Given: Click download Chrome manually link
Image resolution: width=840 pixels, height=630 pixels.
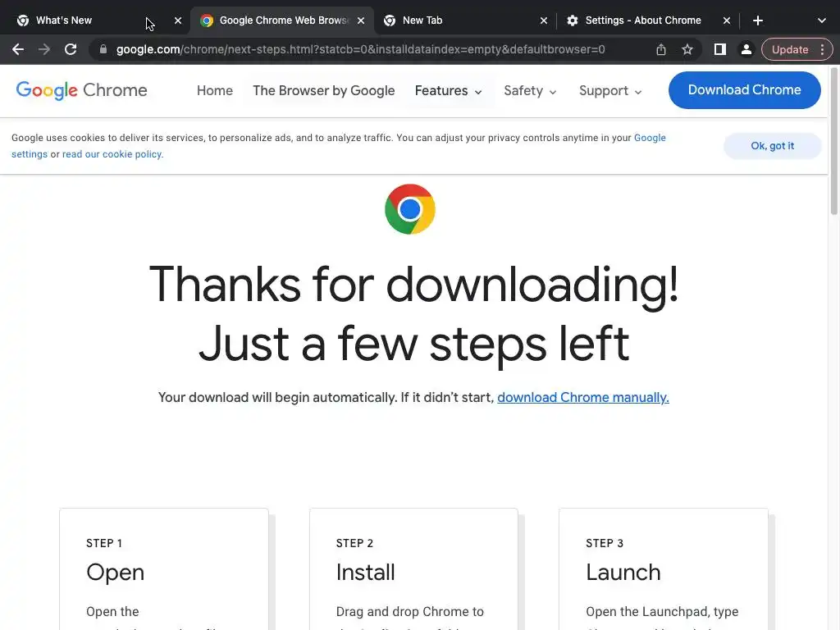Looking at the screenshot, I should point(583,398).
